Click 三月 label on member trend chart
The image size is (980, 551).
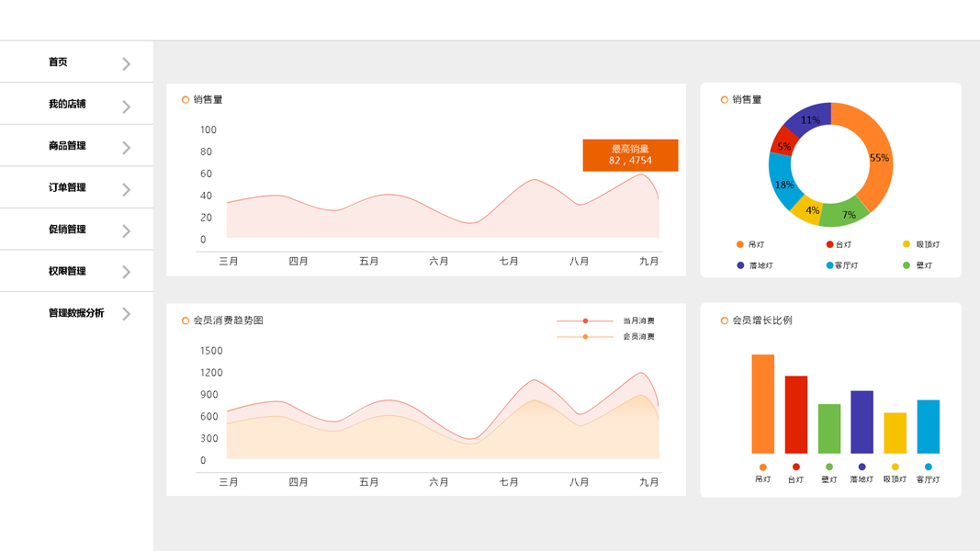pos(228,482)
